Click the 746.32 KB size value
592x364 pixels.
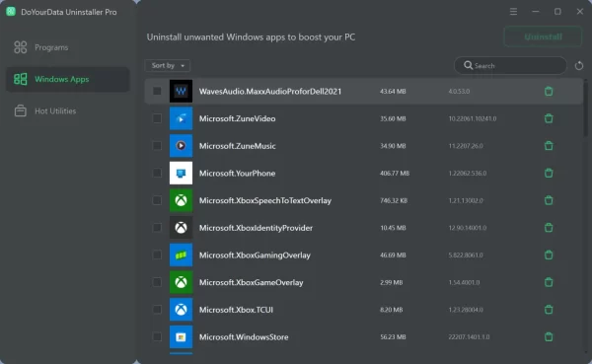pyautogui.click(x=394, y=200)
